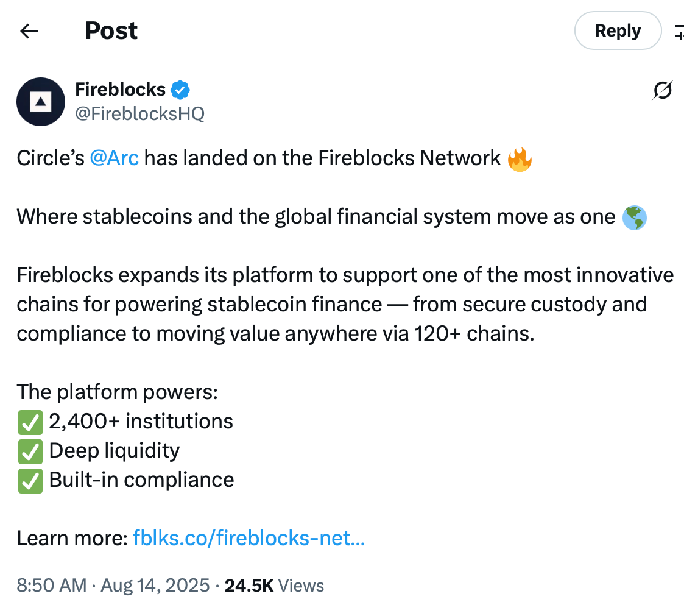The width and height of the screenshot is (684, 616).
Task: Open the @Arc mention link
Action: click(114, 158)
